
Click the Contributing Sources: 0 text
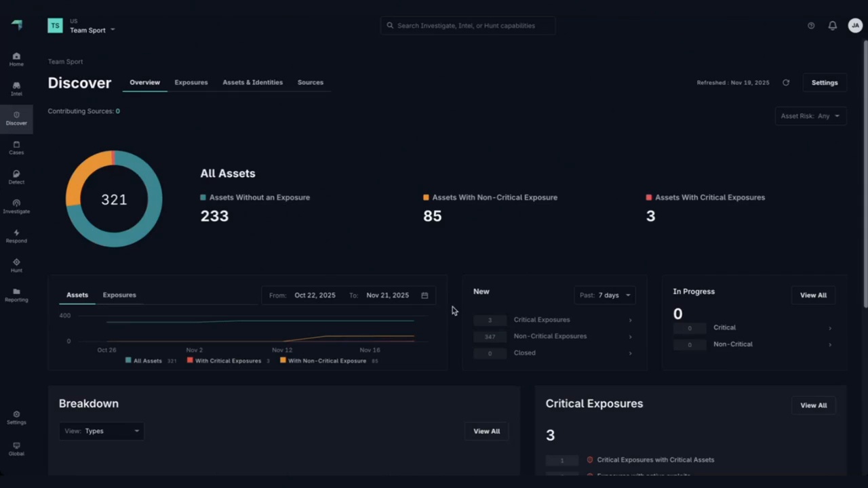point(83,111)
